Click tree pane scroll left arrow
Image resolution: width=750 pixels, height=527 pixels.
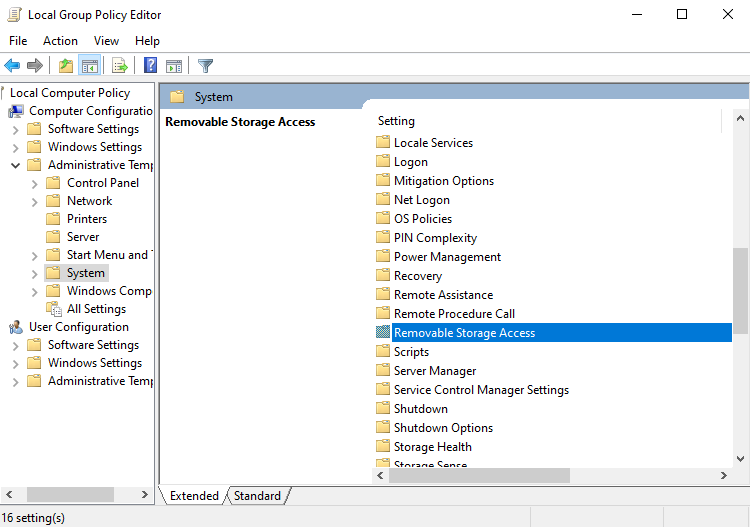coord(9,494)
